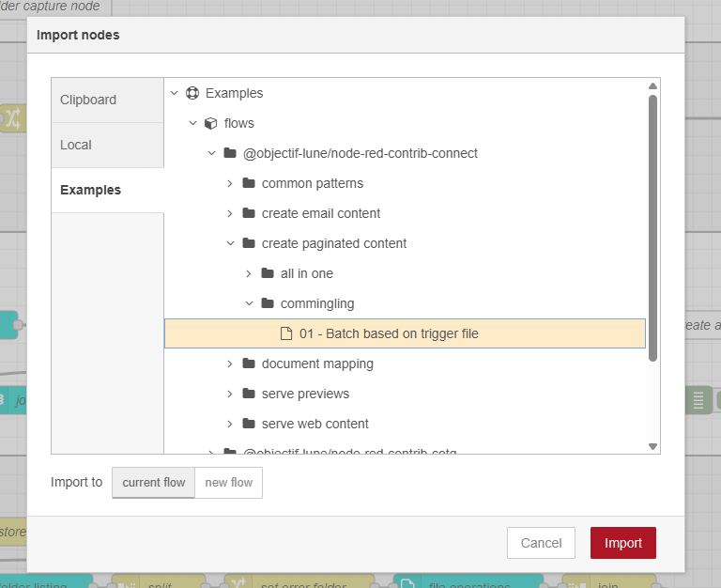Click the folder icon beside serve previews

click(x=249, y=394)
